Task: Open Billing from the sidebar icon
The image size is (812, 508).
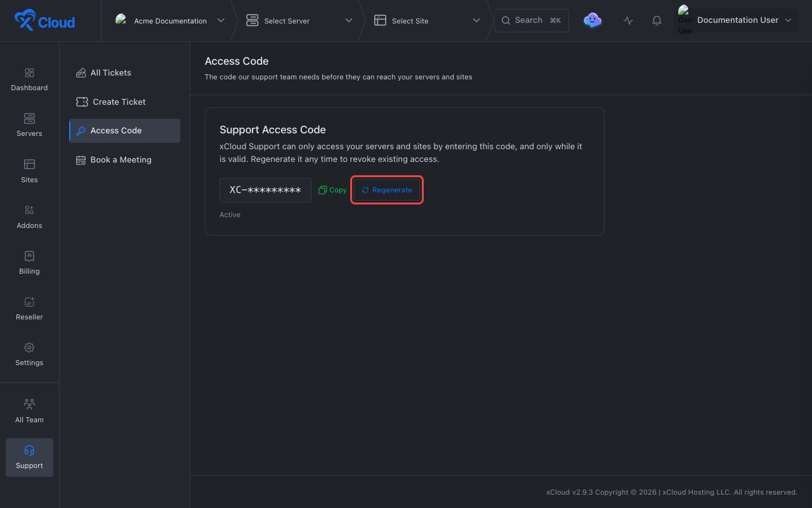Action: tap(29, 256)
